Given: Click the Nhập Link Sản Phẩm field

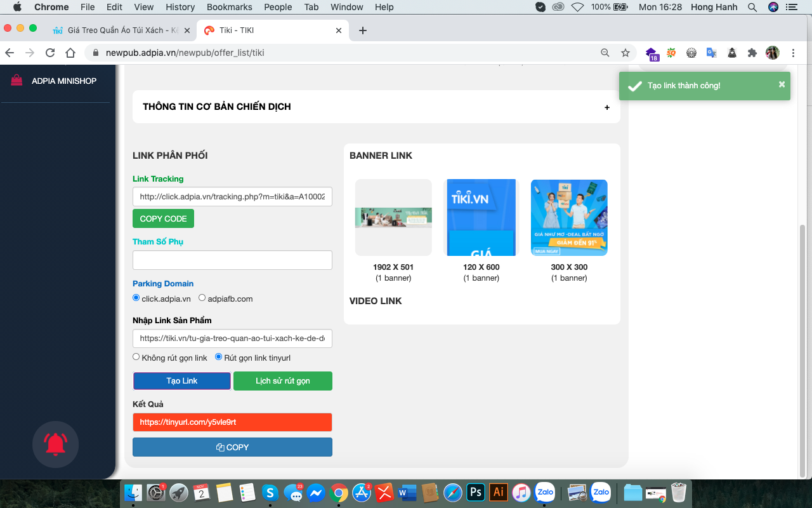Looking at the screenshot, I should [x=232, y=338].
